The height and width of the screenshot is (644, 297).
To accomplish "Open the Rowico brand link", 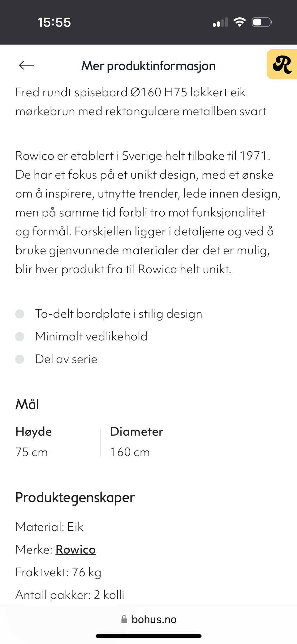I will (x=75, y=550).
